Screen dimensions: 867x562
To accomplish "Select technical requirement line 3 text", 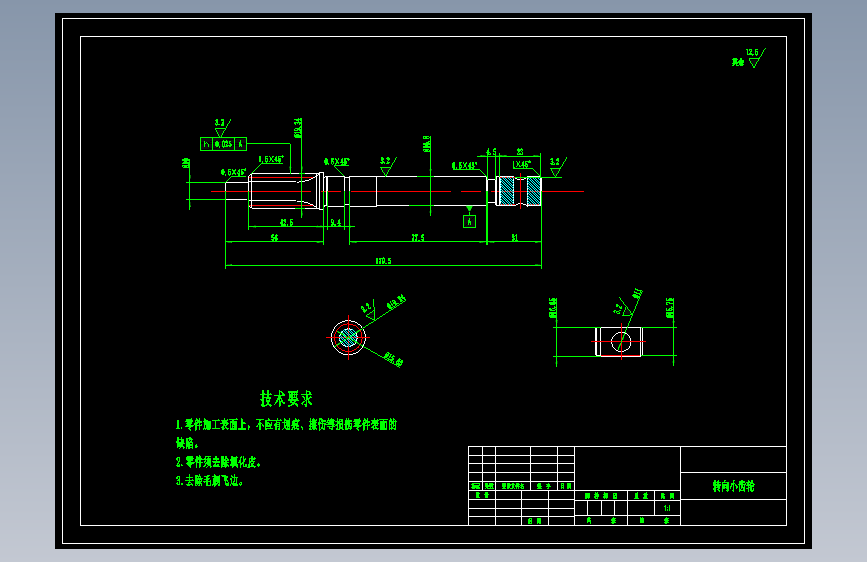I will [210, 481].
